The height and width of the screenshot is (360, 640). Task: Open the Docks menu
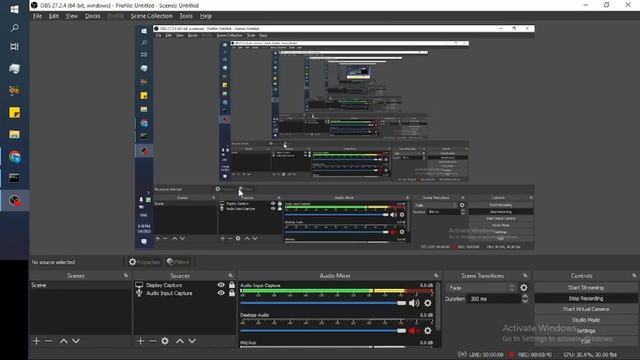[93, 16]
